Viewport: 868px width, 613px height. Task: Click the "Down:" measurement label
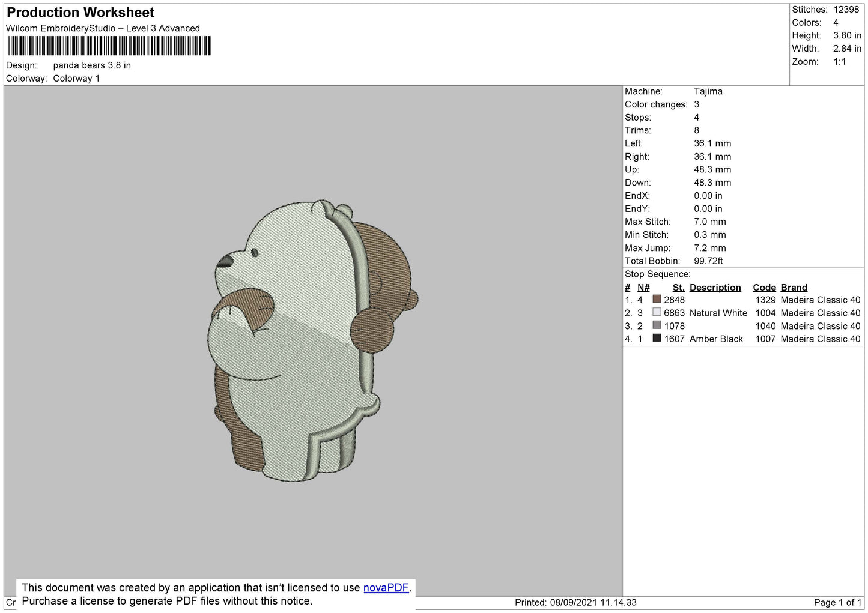638,183
